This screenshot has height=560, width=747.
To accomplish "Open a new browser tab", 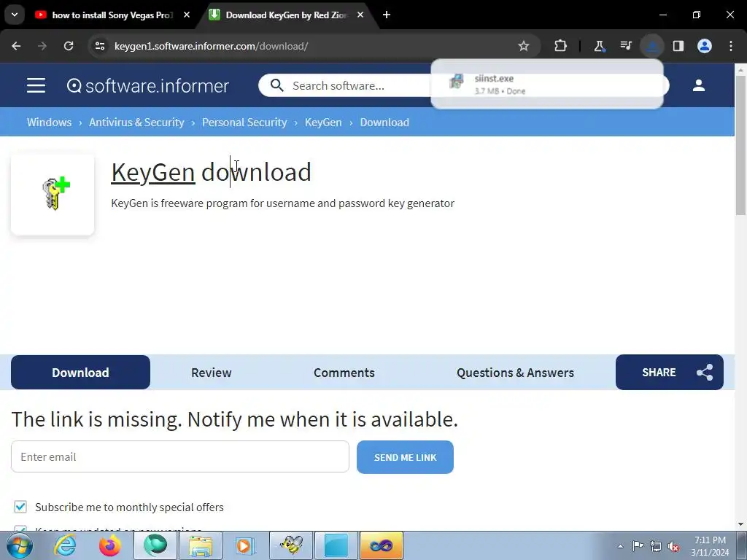I will point(387,15).
